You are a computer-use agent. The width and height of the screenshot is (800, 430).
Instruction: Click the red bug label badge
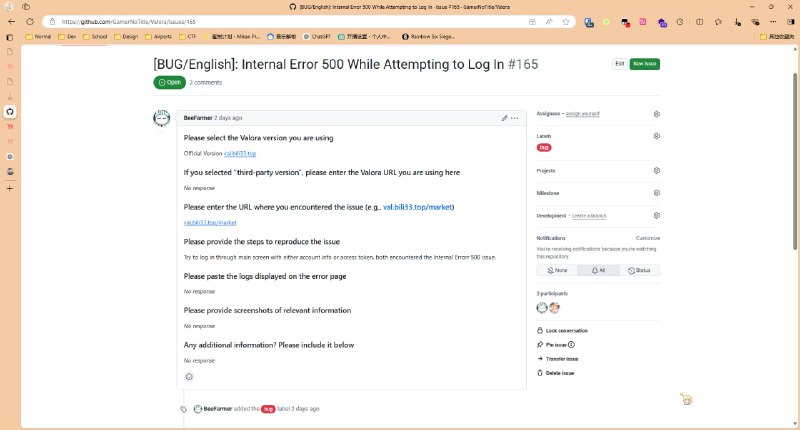coord(544,148)
